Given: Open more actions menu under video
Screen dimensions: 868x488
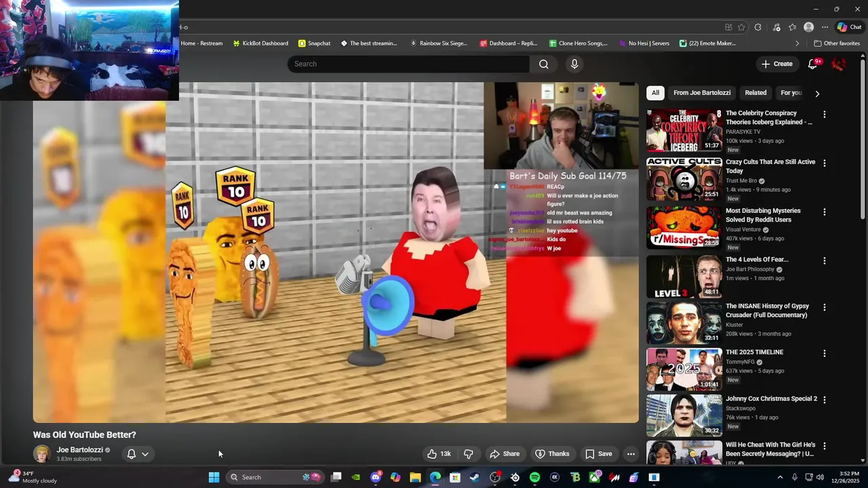Looking at the screenshot, I should tap(631, 454).
